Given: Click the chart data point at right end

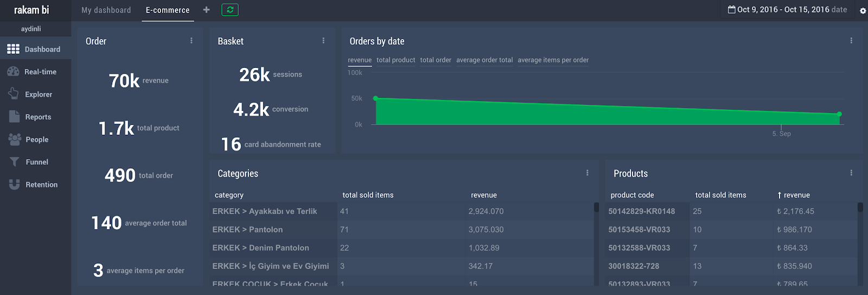Looking at the screenshot, I should pos(839,114).
